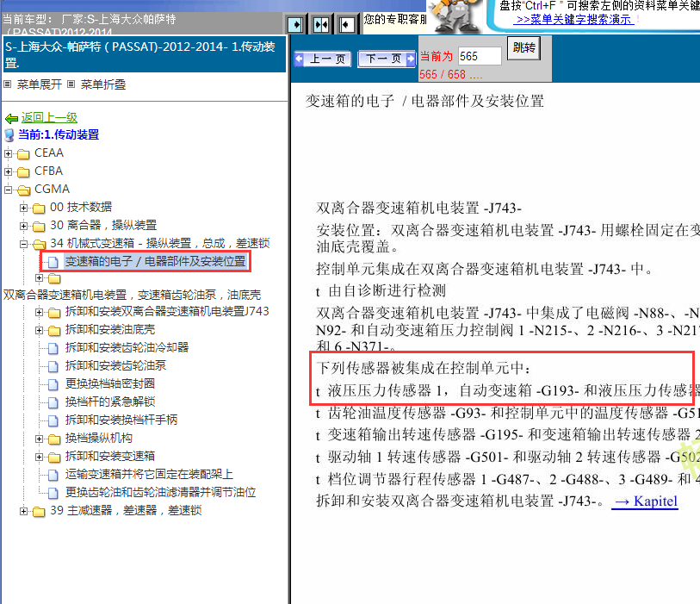Screen dimensions: 700x604
Task: Click document icon for 运输变速箱并将它固定在装配架上
Action: [x=53, y=475]
